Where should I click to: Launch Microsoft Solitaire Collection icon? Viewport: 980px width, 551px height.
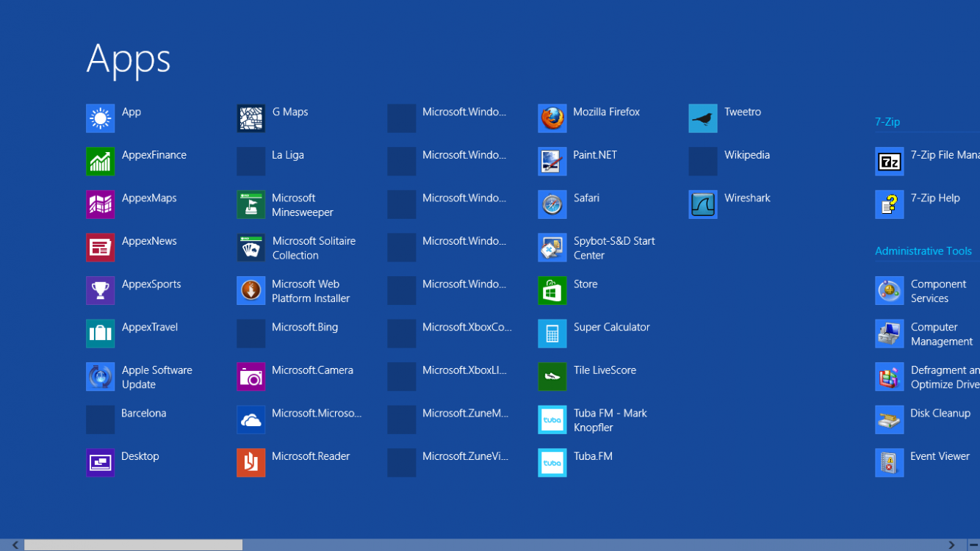(x=251, y=248)
